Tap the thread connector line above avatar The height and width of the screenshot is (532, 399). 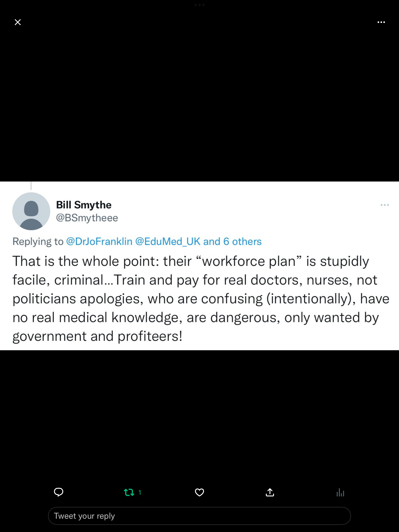tap(31, 185)
